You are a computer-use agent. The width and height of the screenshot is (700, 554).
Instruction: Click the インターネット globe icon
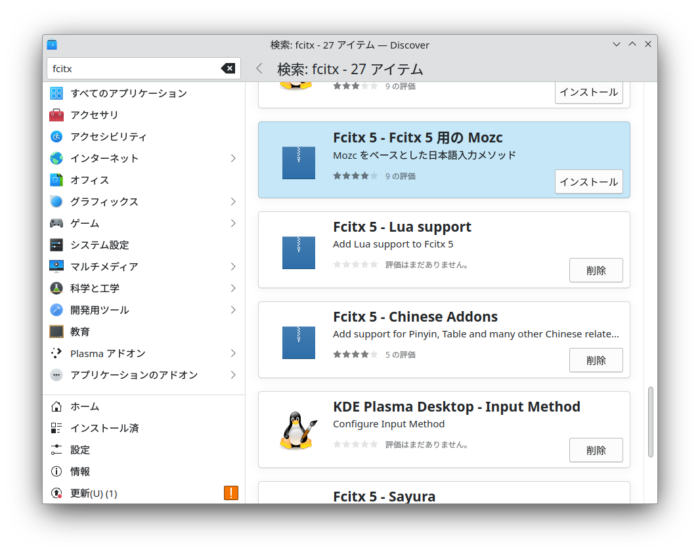pyautogui.click(x=56, y=158)
